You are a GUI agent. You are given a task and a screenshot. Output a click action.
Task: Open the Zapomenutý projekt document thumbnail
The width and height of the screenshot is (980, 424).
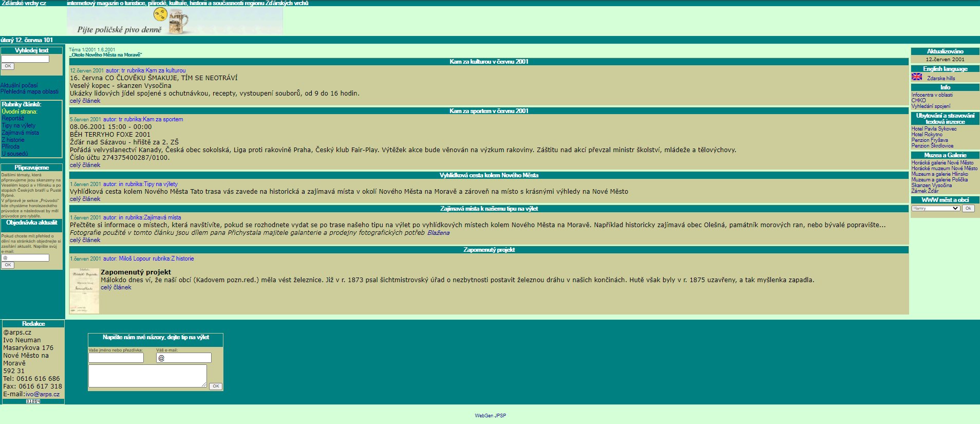pos(84,290)
